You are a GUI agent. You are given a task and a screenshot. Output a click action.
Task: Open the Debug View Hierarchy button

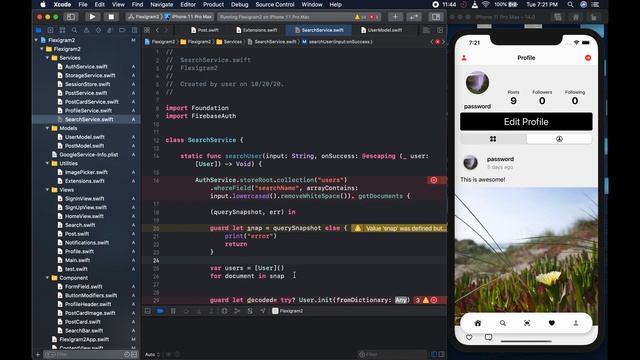[224, 311]
